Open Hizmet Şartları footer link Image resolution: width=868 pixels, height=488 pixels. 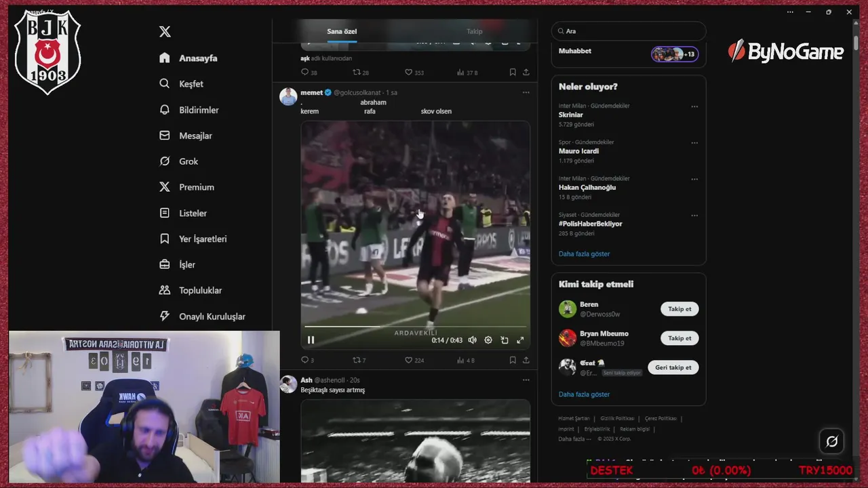[x=574, y=419]
